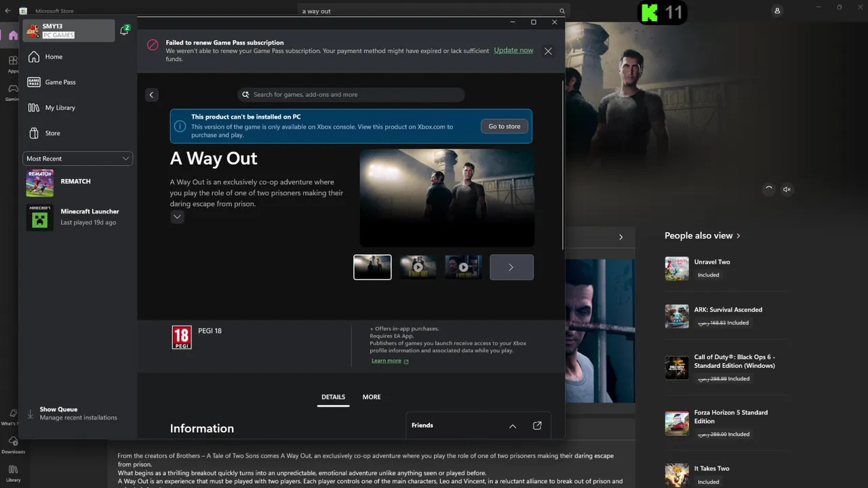Open Microsoft Store Library icon
The width and height of the screenshot is (868, 488).
[x=13, y=473]
